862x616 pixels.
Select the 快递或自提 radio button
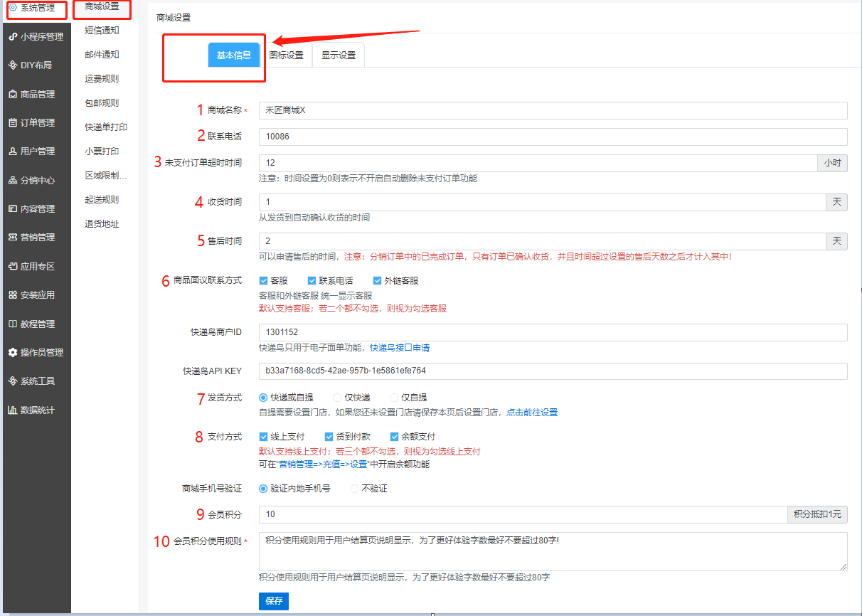263,398
